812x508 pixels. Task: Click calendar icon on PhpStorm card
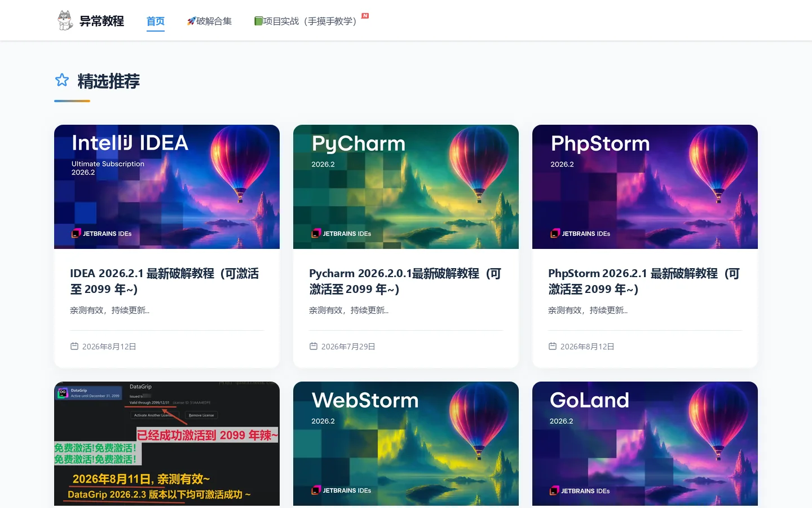pos(553,346)
